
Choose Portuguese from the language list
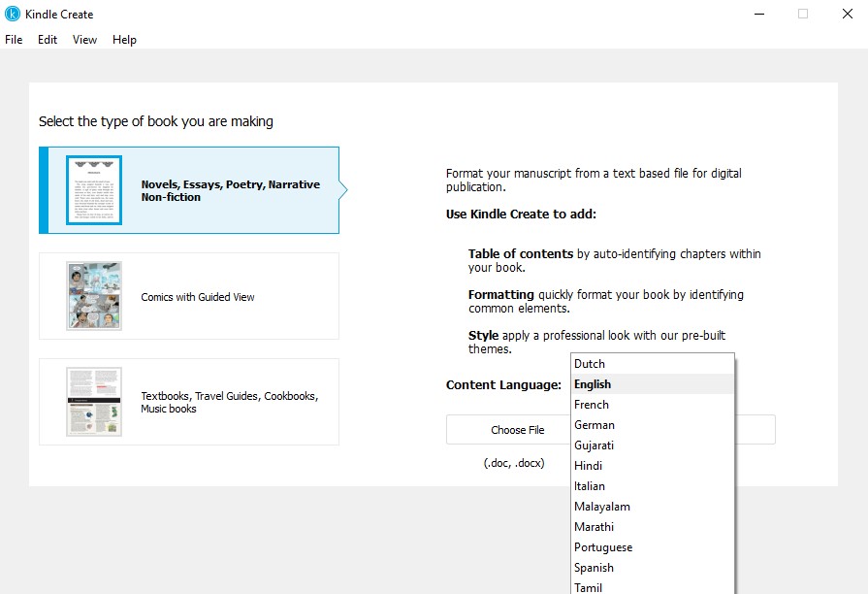pos(603,547)
